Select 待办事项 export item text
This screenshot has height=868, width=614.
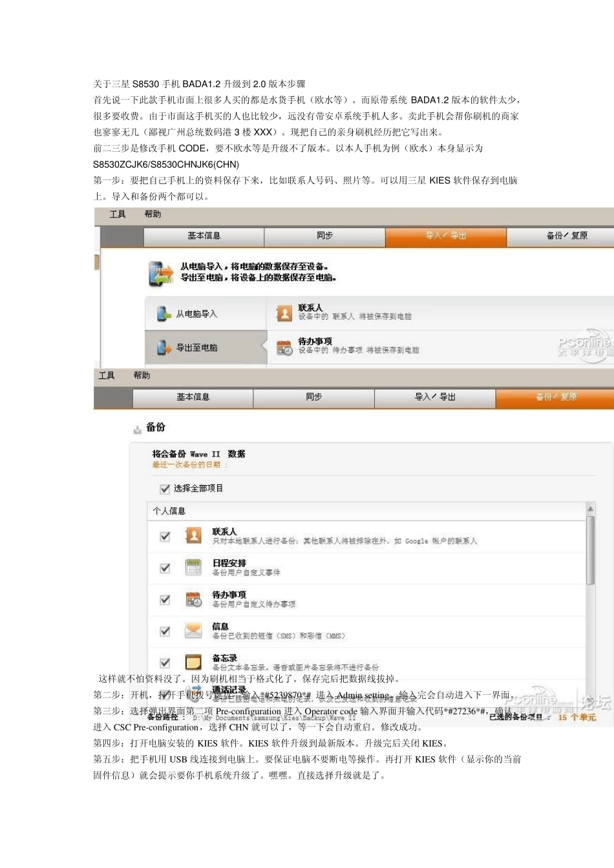pyautogui.click(x=359, y=346)
